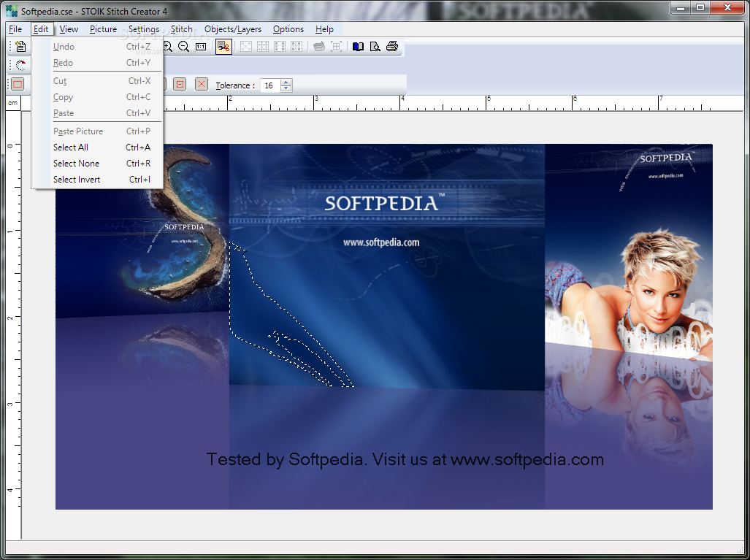Decrease Tolerance value with down arrow
750x560 pixels.
point(286,88)
